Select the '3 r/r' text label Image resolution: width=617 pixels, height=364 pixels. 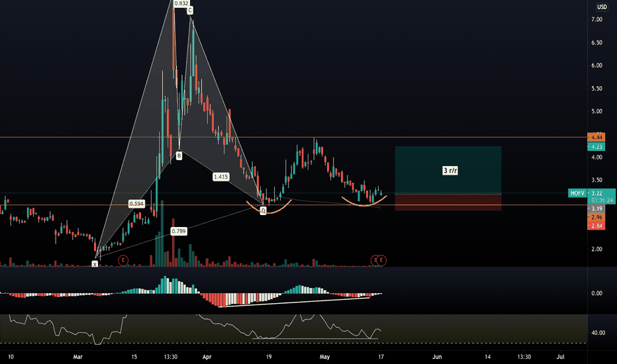(x=450, y=170)
